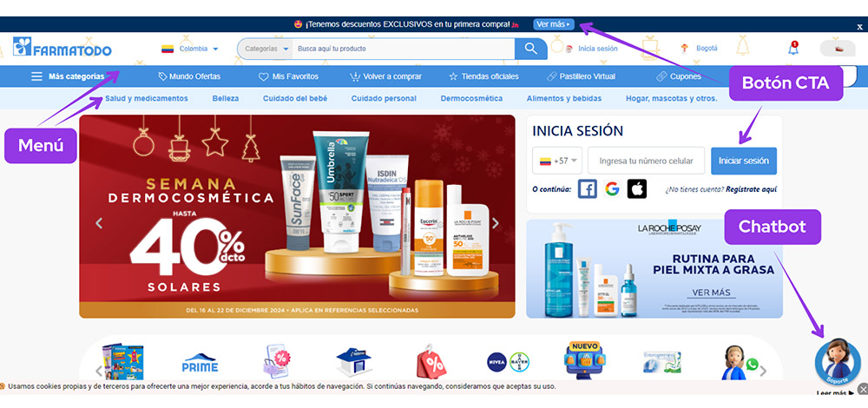Image resolution: width=868 pixels, height=408 pixels.
Task: Focus the product search field
Action: (403, 49)
